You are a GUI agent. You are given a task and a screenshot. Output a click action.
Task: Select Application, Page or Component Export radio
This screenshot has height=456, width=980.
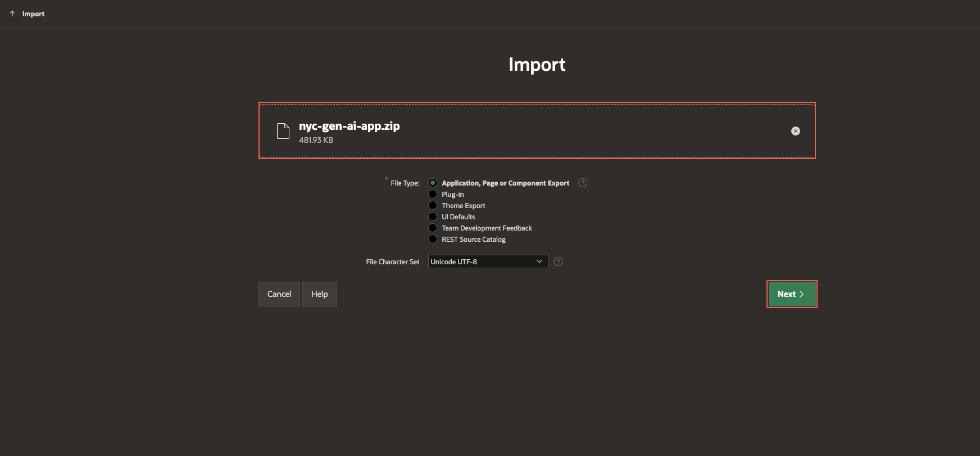[433, 183]
